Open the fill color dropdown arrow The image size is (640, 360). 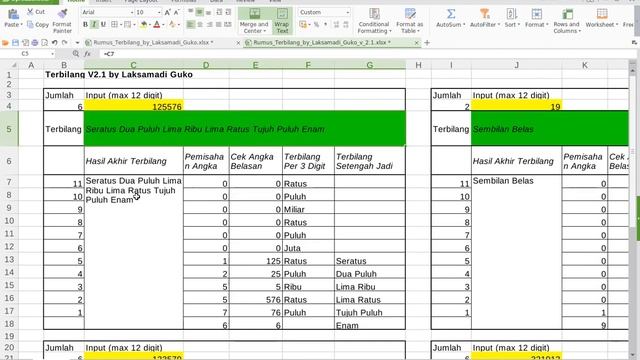150,25
